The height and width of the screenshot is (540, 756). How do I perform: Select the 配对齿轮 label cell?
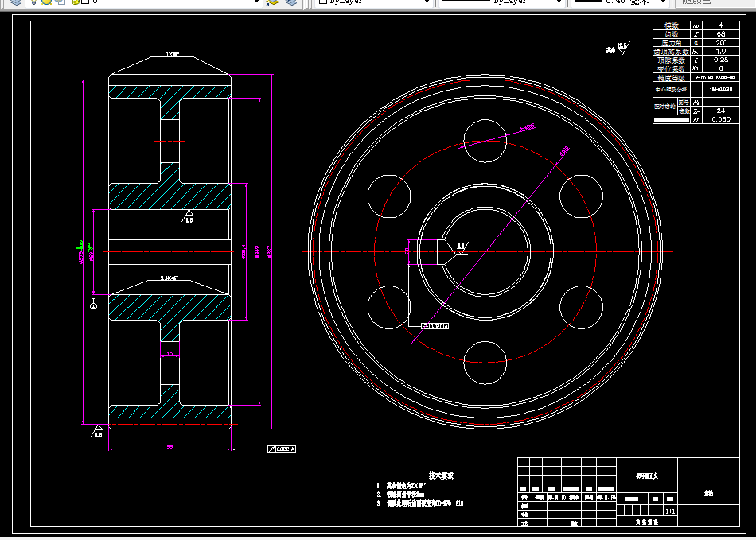point(665,107)
